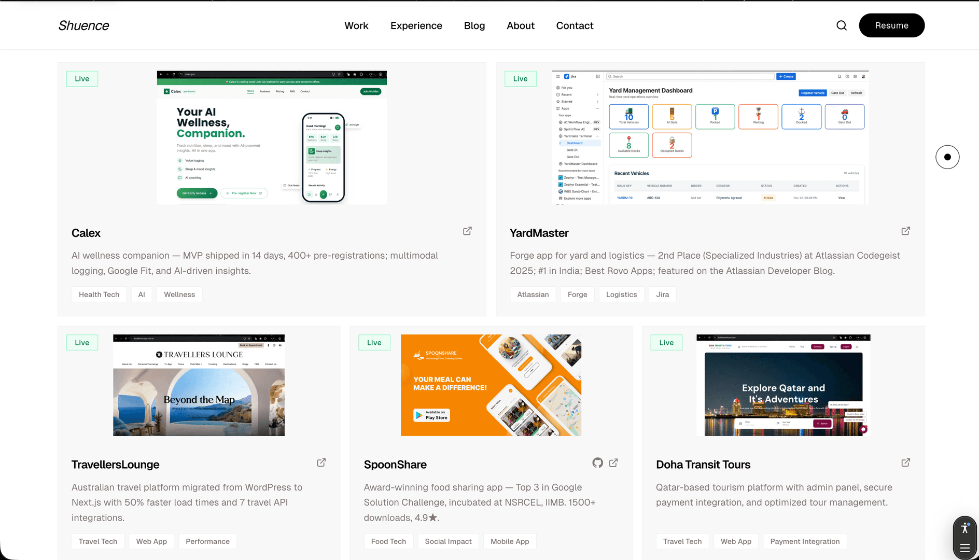Select the Social Impact tag
This screenshot has height=560, width=979.
click(448, 541)
